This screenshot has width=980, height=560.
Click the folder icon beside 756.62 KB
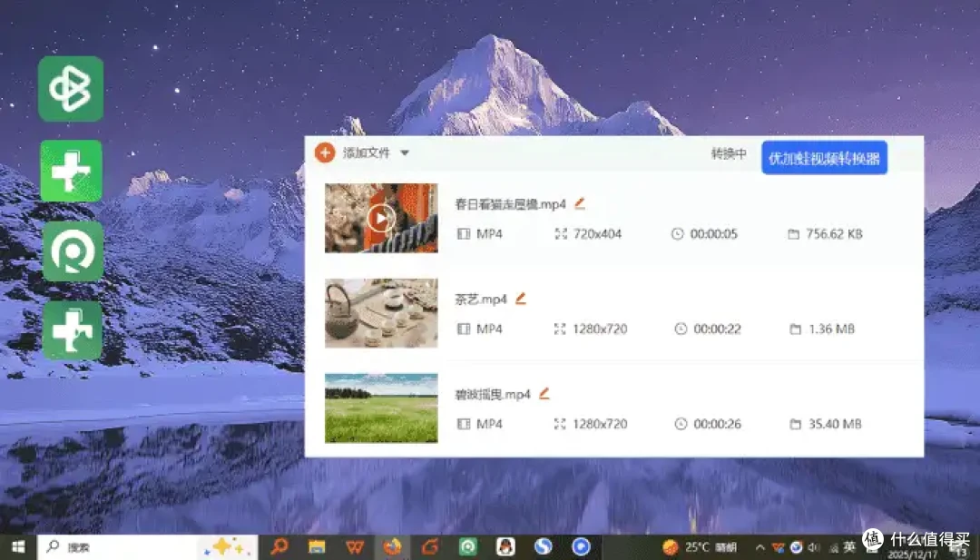click(793, 234)
